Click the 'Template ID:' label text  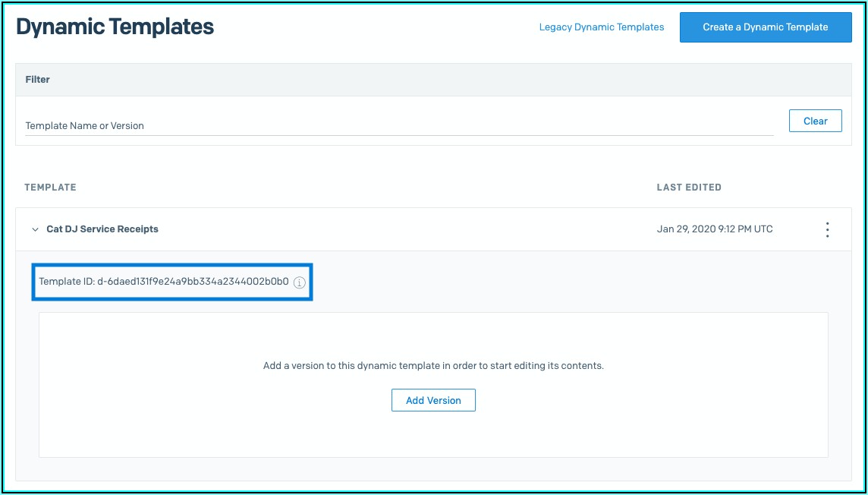point(67,282)
